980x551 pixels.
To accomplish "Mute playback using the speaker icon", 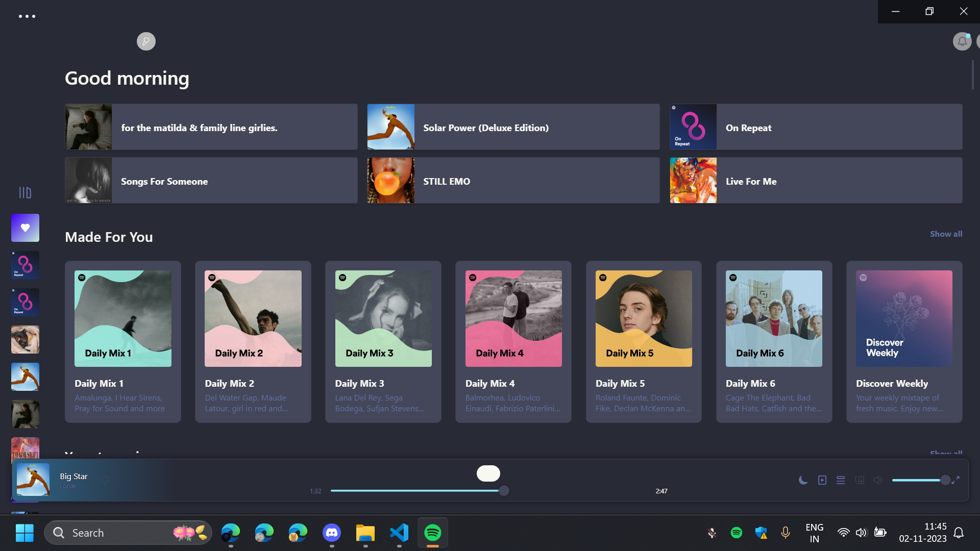I will click(878, 480).
